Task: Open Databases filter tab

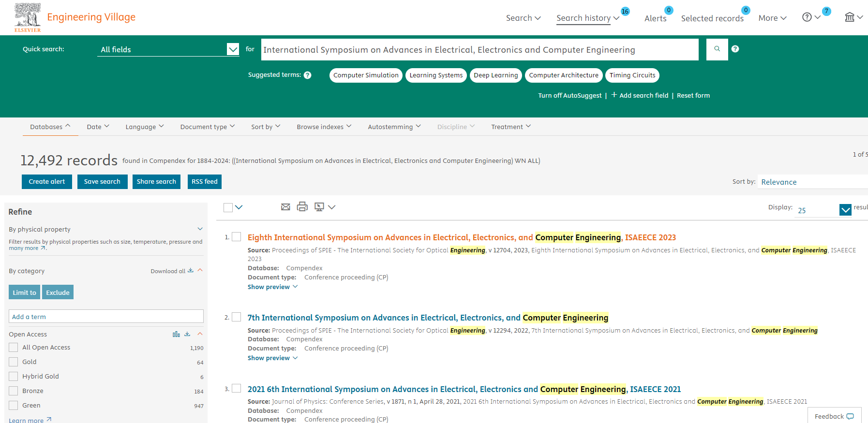Action: (50, 127)
